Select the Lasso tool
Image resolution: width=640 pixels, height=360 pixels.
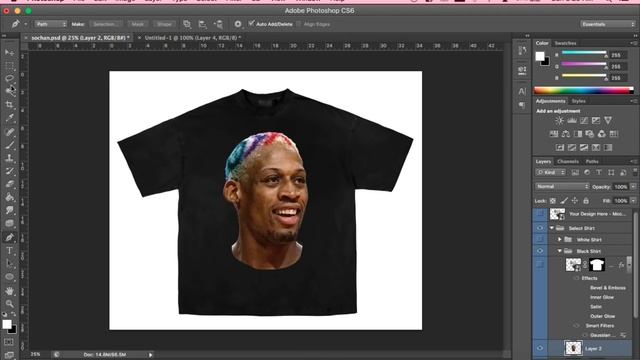[x=9, y=78]
